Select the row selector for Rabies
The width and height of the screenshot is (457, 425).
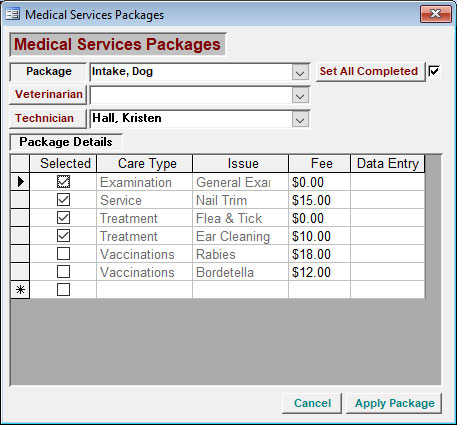pos(20,254)
